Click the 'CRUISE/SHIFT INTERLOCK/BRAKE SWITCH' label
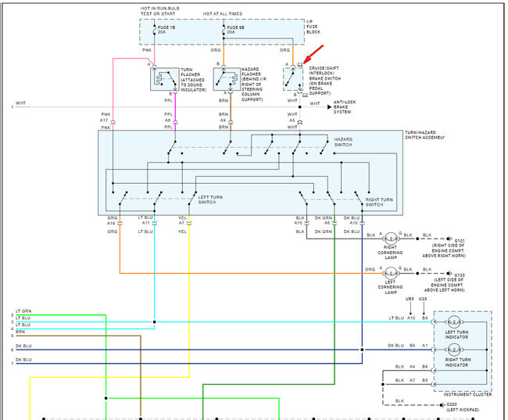The image size is (508, 420). [324, 81]
